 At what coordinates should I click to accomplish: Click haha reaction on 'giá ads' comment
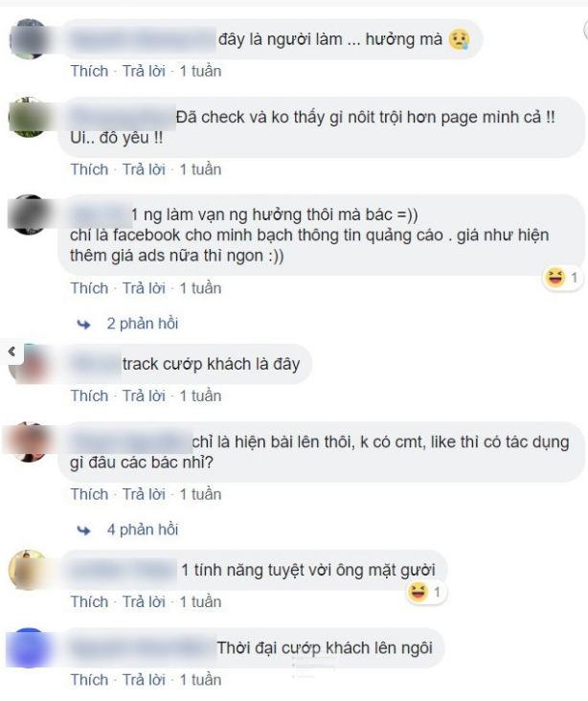coord(562,278)
